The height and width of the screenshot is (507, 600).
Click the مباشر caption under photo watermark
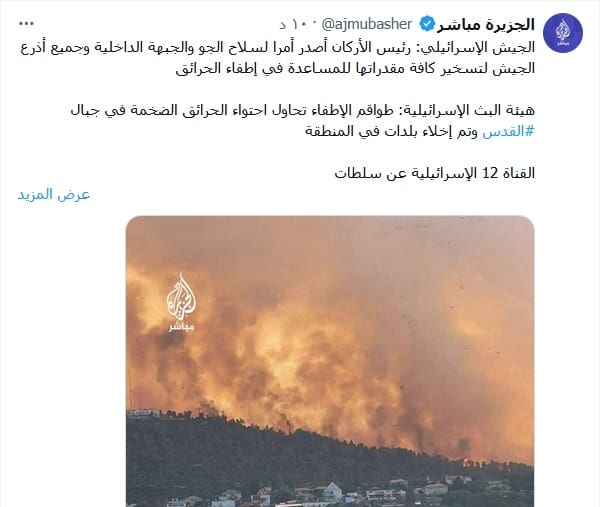[x=181, y=328]
